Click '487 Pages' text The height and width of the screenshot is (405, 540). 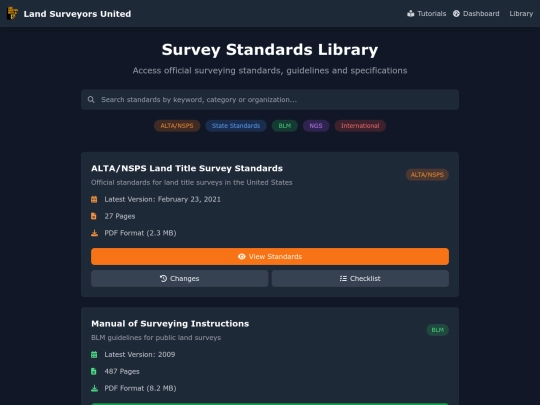(122, 372)
